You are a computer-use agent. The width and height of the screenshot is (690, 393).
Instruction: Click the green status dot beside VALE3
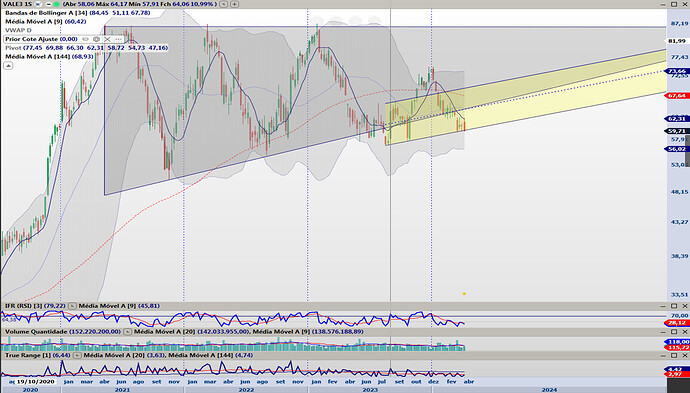coord(56,4)
